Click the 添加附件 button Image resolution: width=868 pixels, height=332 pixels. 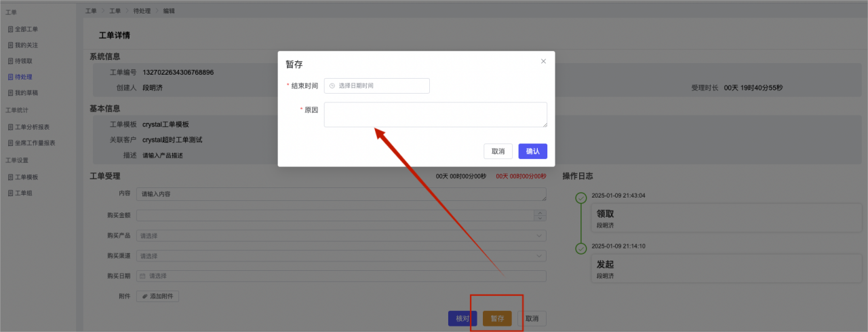pos(157,296)
